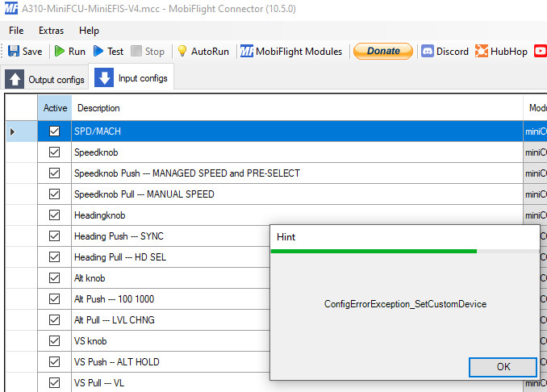Click the Save disk icon

pos(14,51)
